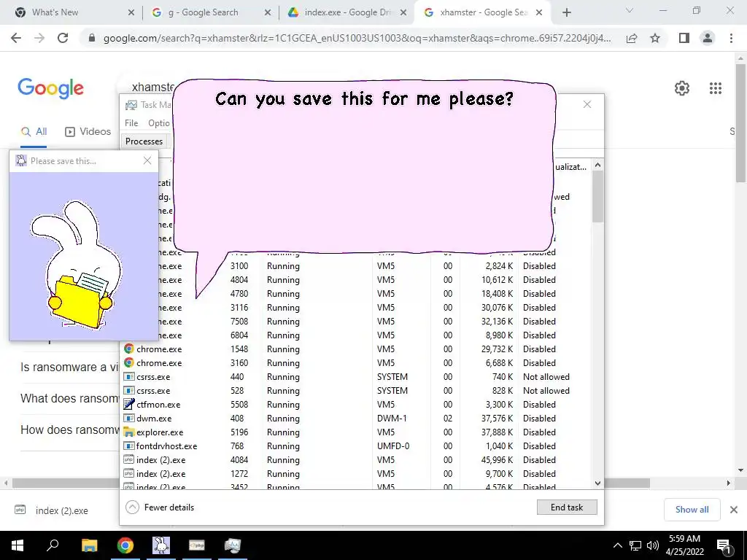Open network status tray icon
Viewport: 747px width, 560px height.
(635, 545)
